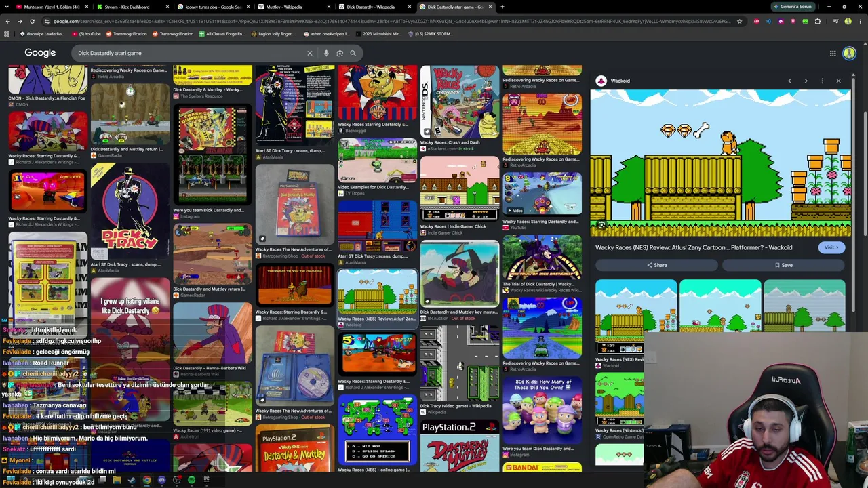868x488 pixels.
Task: Open the large Wacky Races NES preview image
Action: 720,163
